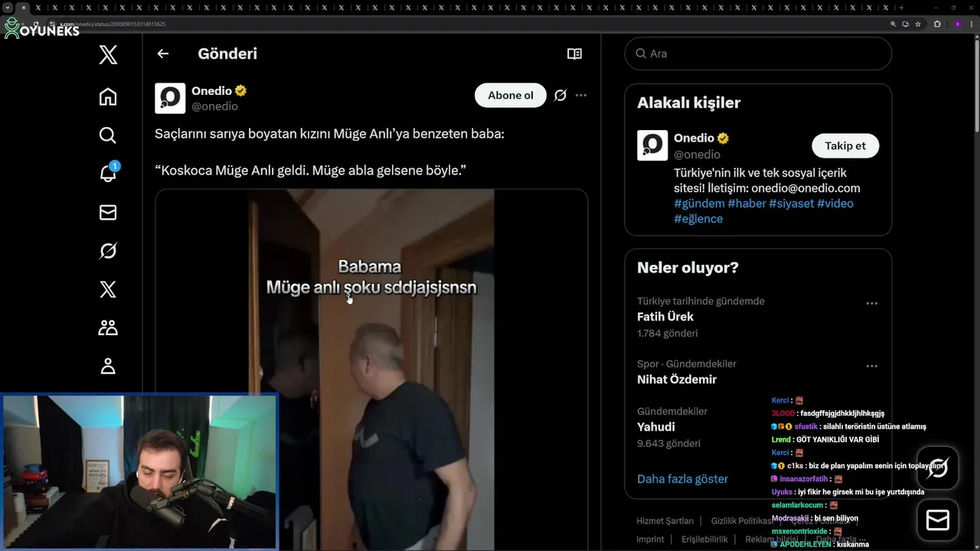Open the Yahudi trending topic
This screenshot has height=551, width=980.
656,427
